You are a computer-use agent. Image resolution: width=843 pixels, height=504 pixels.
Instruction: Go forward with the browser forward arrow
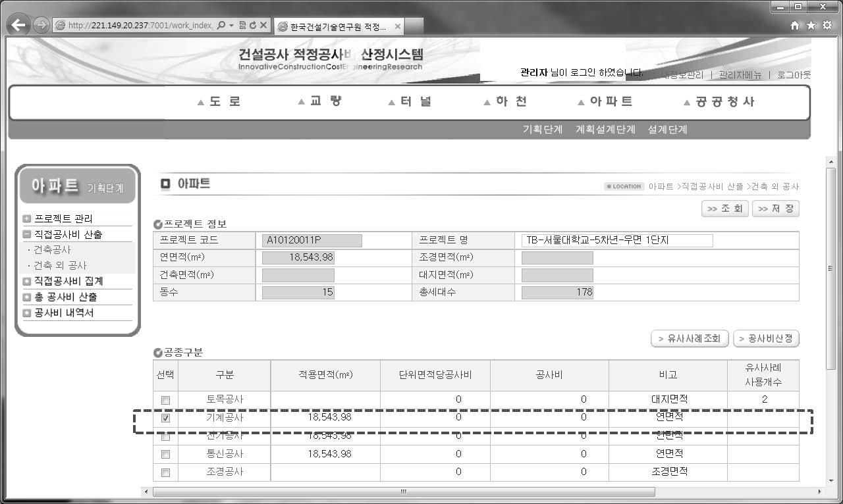41,26
